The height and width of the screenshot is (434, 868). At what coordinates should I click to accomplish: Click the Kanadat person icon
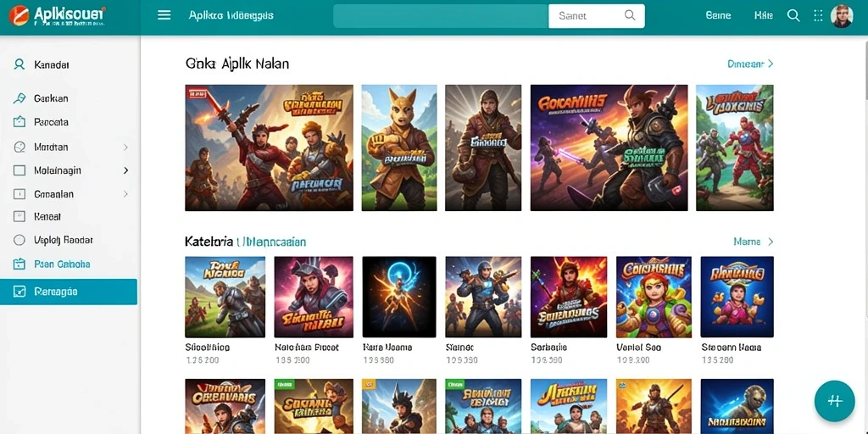(19, 64)
